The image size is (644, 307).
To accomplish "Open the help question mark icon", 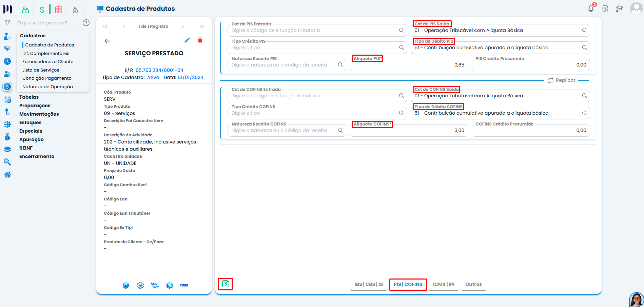I will [x=86, y=23].
